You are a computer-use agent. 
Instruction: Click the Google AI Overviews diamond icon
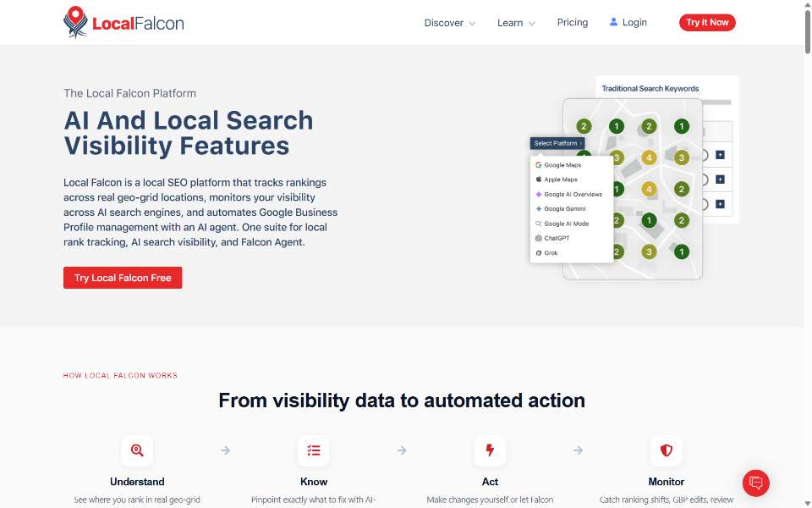point(538,195)
